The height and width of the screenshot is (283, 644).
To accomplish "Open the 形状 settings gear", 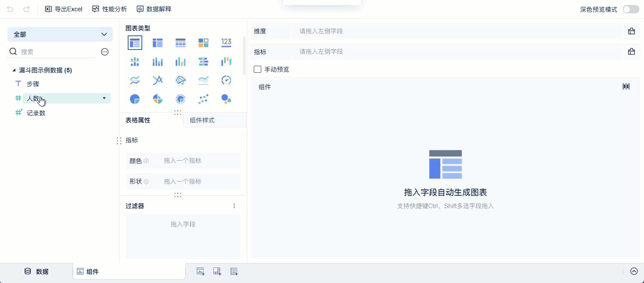I will 146,181.
